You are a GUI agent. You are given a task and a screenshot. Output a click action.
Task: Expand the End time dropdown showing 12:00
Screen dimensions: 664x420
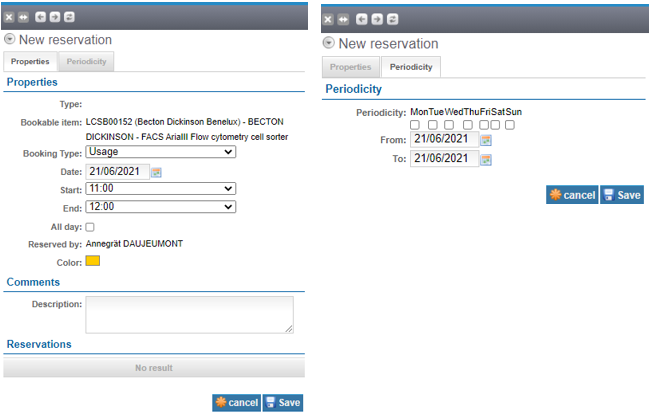160,207
